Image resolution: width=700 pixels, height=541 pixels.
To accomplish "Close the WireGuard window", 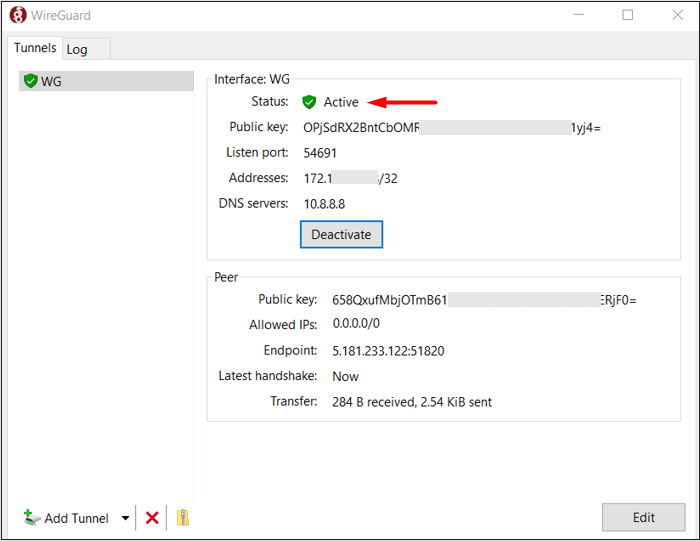I will pyautogui.click(x=677, y=15).
